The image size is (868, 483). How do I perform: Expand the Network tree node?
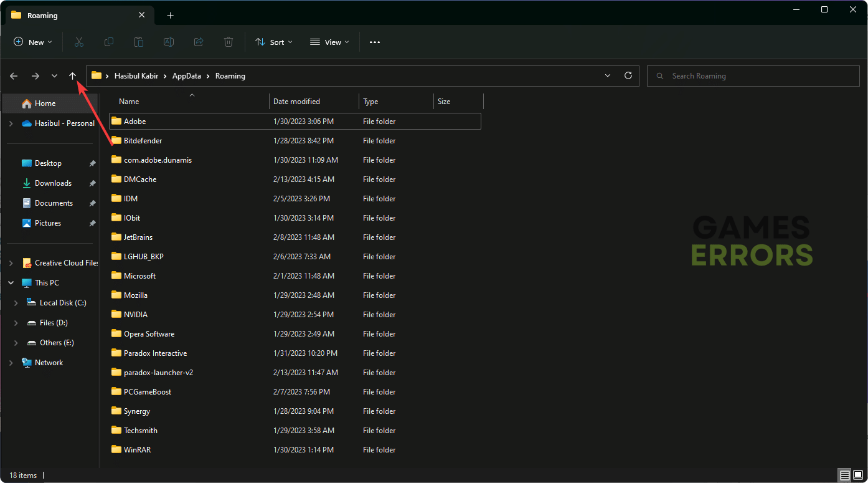coord(11,363)
